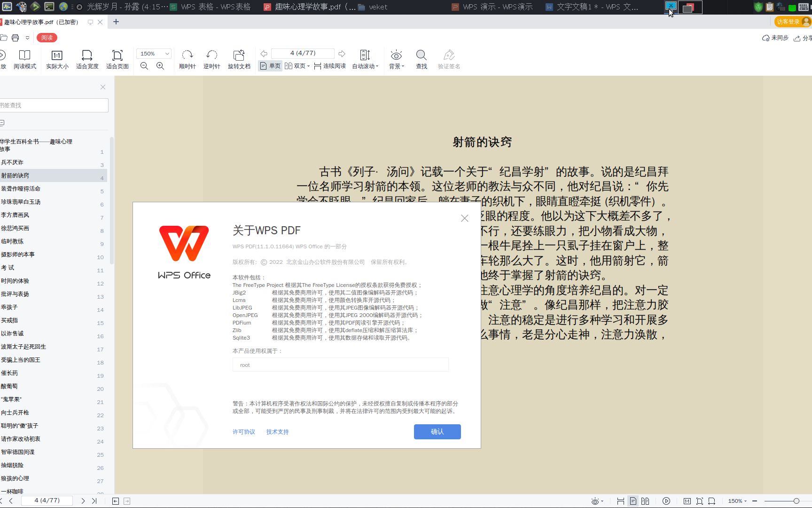
Task: Go to previous page with toolbar left arrow
Action: 264,54
